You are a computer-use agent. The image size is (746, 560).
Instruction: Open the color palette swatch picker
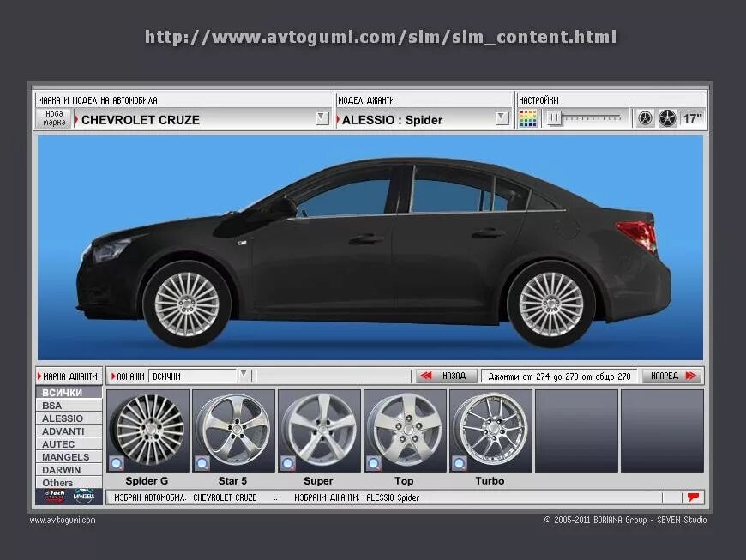(x=528, y=118)
